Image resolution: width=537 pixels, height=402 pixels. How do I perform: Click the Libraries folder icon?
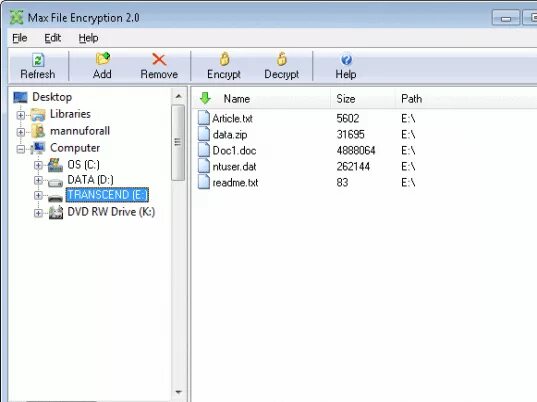tap(38, 114)
